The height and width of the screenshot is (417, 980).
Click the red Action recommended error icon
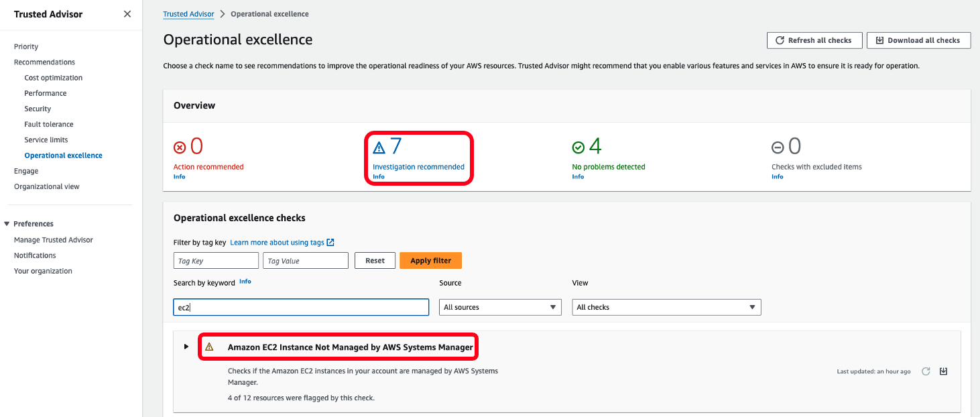(180, 147)
